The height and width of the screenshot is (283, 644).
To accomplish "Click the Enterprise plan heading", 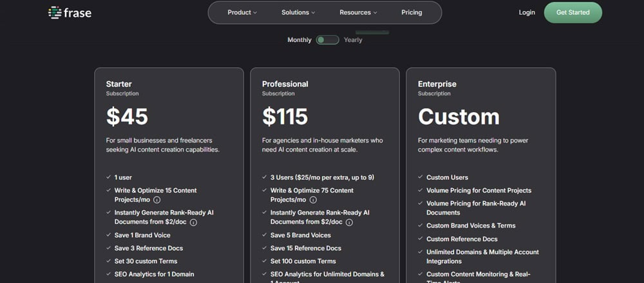I will click(x=437, y=84).
